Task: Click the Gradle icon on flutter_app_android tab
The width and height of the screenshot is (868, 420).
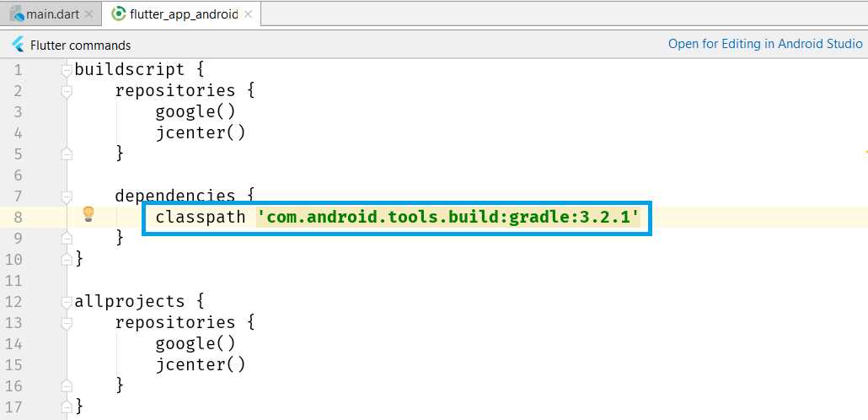Action: [x=118, y=14]
